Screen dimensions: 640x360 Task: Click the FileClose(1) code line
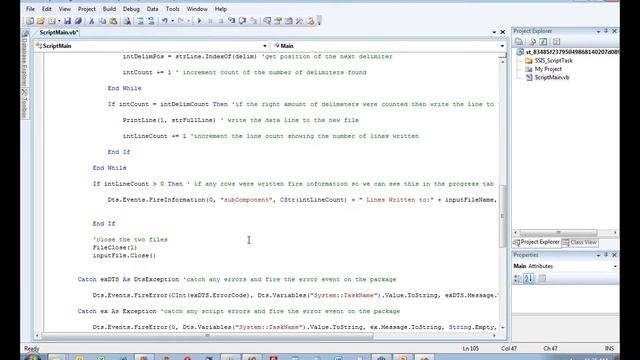(115, 247)
